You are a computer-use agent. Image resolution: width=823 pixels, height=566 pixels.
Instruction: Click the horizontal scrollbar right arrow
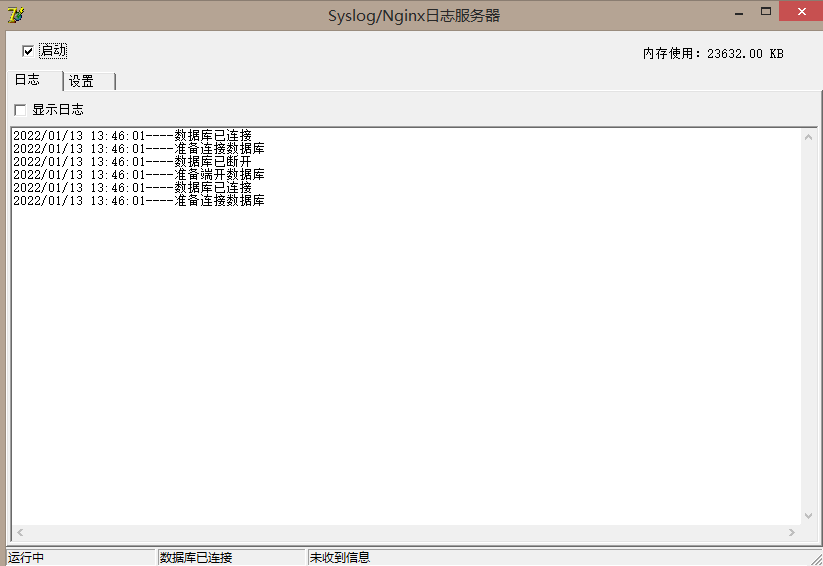click(x=792, y=532)
